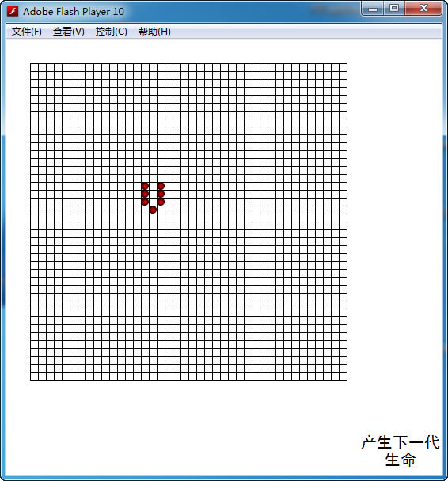Click the empty cell between the top two red cells
This screenshot has height=481, width=448.
pos(153,186)
